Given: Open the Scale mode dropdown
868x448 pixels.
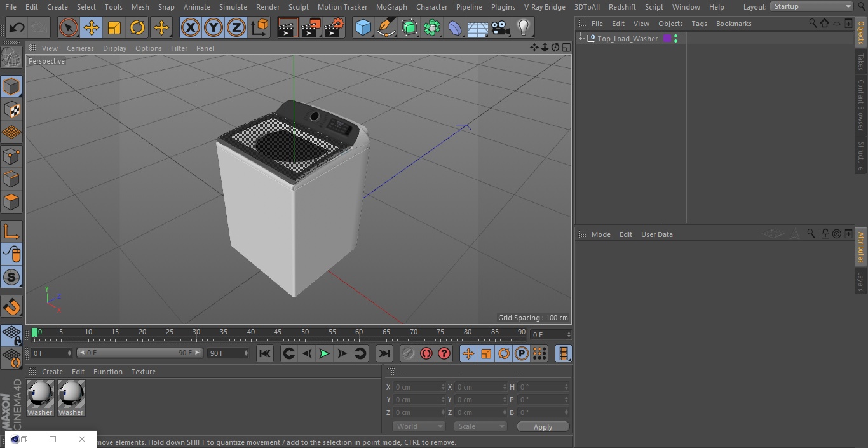Looking at the screenshot, I should [480, 426].
